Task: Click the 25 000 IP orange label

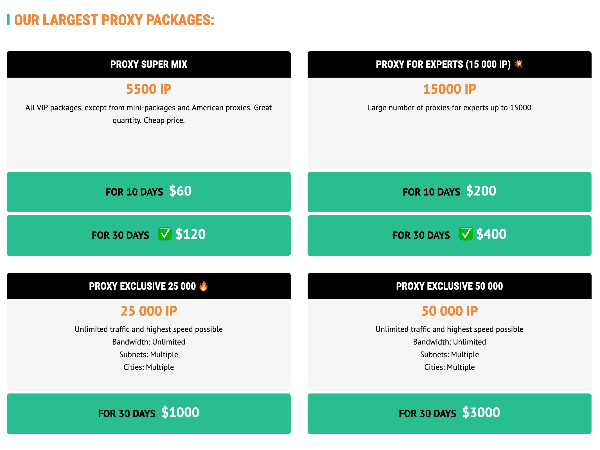Action: point(149,311)
